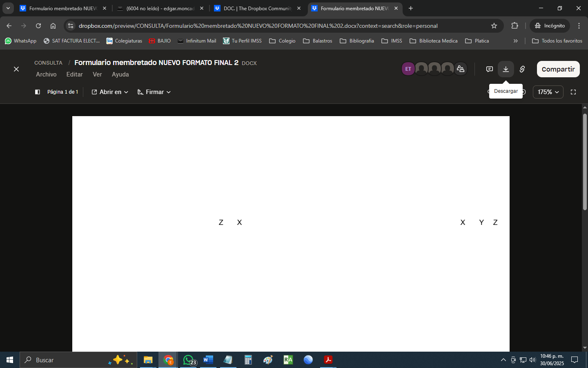This screenshot has width=588, height=368.
Task: Enter full screen preview mode
Action: (573, 92)
